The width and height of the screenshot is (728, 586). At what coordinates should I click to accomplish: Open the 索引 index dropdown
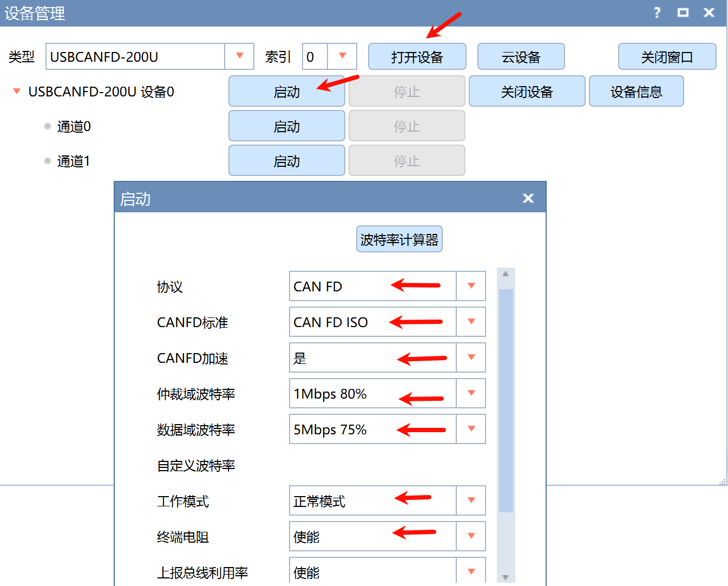pyautogui.click(x=342, y=56)
